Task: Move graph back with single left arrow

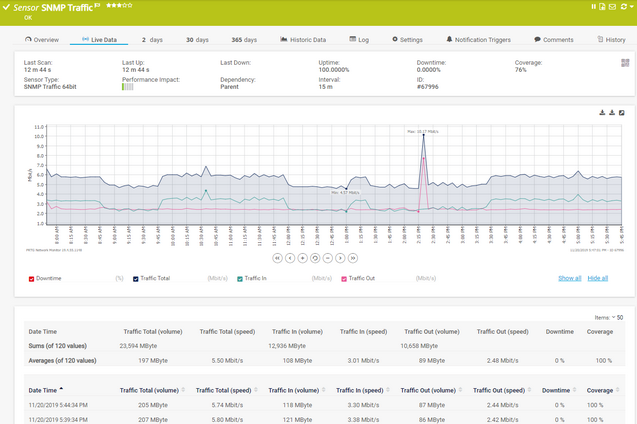Action: coord(290,258)
